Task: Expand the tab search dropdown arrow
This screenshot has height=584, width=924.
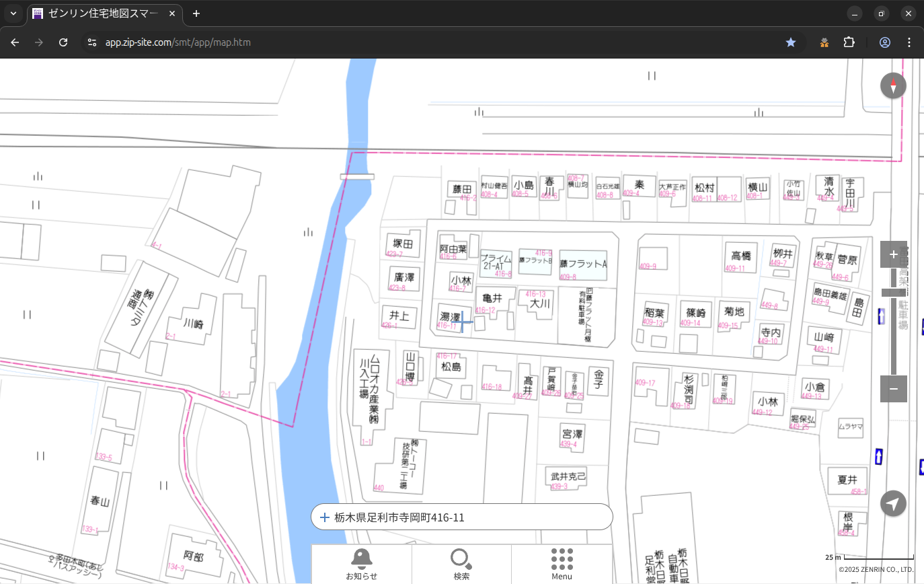Action: click(x=13, y=13)
